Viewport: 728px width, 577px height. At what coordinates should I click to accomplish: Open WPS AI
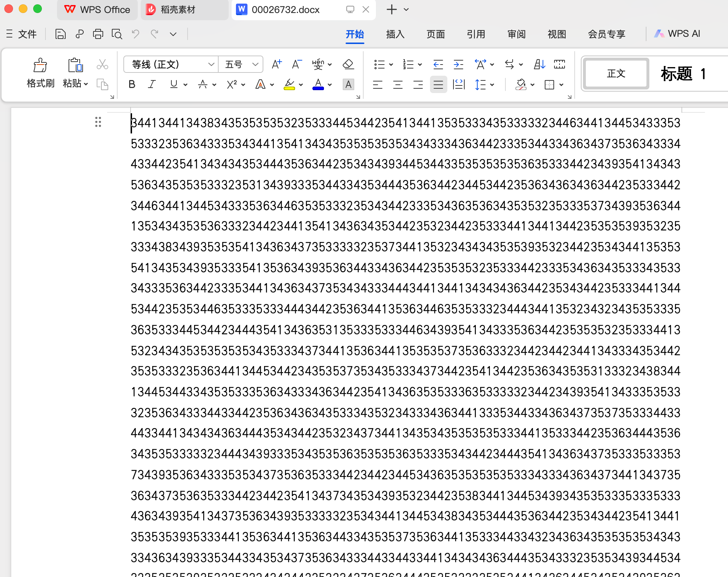(677, 34)
